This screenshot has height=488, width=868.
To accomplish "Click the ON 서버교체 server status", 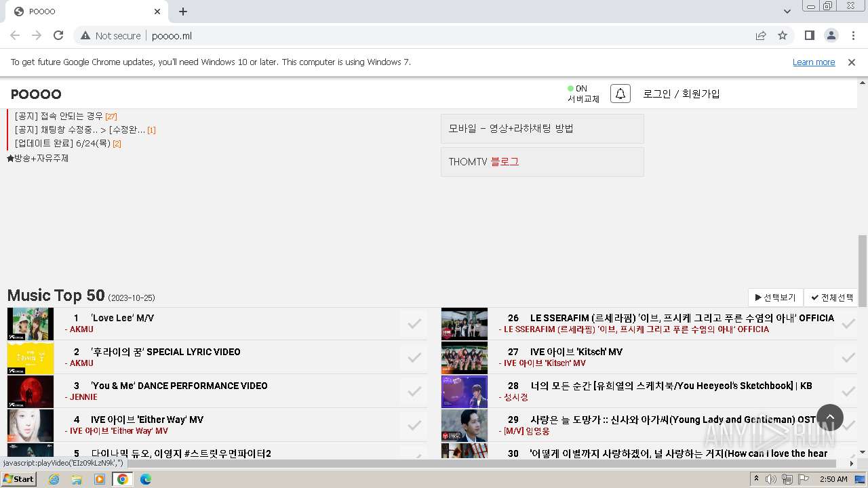I will pyautogui.click(x=583, y=94).
